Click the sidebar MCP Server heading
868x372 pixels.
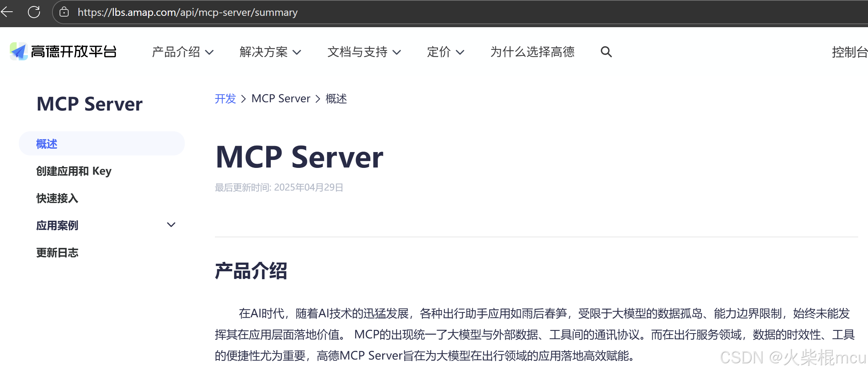pyautogui.click(x=90, y=104)
